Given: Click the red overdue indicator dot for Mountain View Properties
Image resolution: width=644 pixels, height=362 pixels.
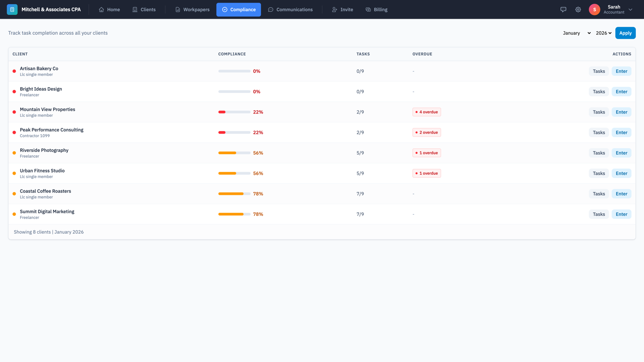Looking at the screenshot, I should (x=417, y=112).
